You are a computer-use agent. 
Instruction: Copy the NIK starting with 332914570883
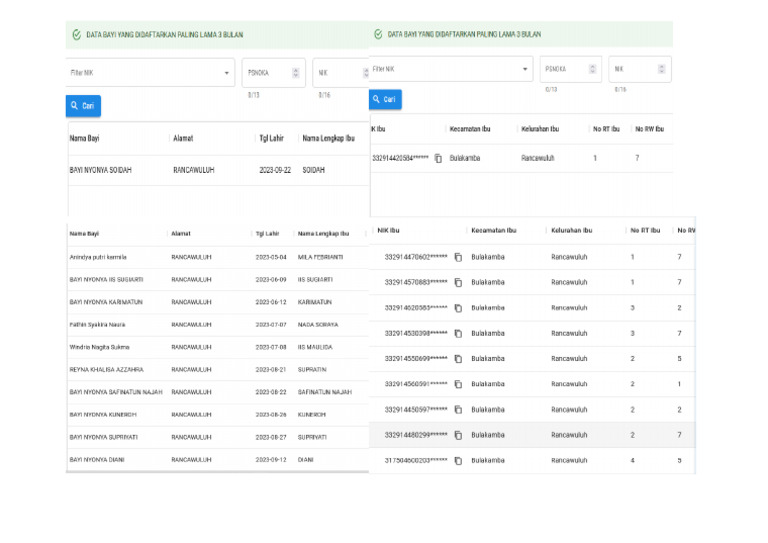pos(458,283)
